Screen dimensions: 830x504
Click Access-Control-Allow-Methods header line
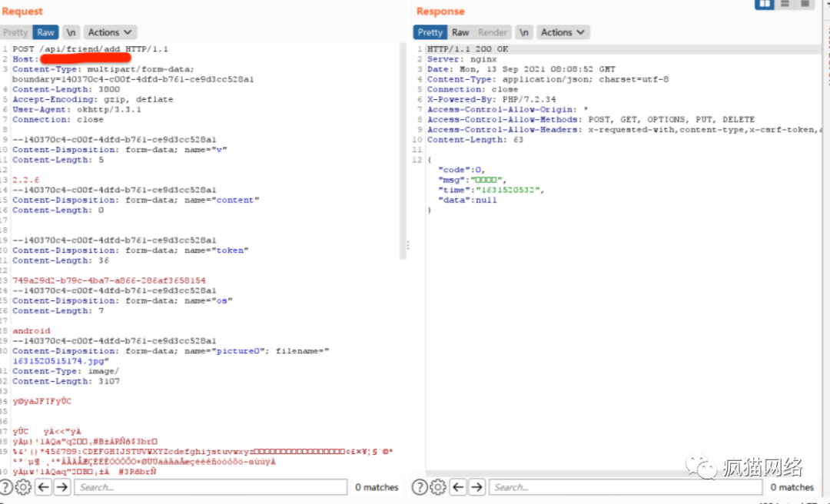(591, 120)
